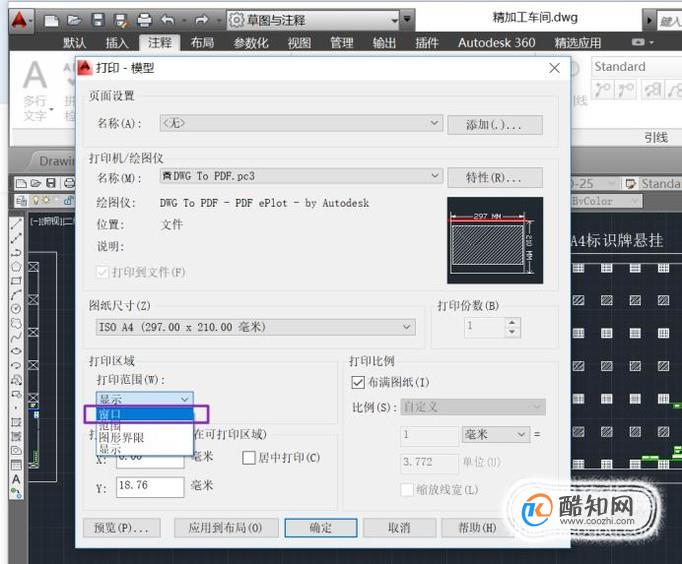Enable the Center the plot checkbox
This screenshot has height=564, width=682.
click(x=249, y=457)
